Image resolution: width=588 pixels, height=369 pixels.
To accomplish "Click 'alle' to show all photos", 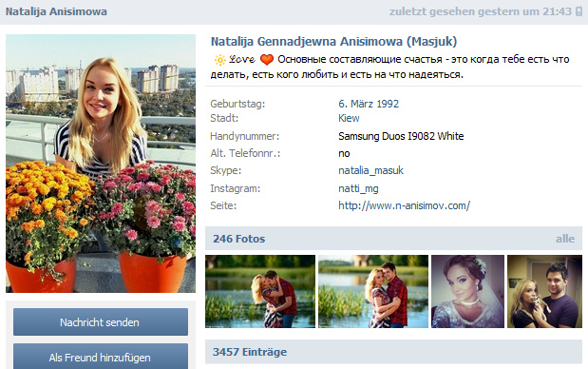I will click(x=565, y=239).
